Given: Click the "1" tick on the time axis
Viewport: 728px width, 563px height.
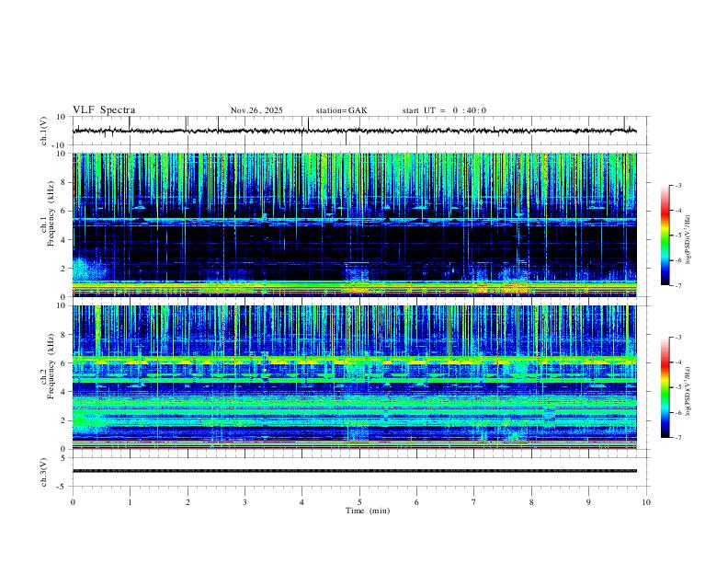Looking at the screenshot, I should (130, 502).
